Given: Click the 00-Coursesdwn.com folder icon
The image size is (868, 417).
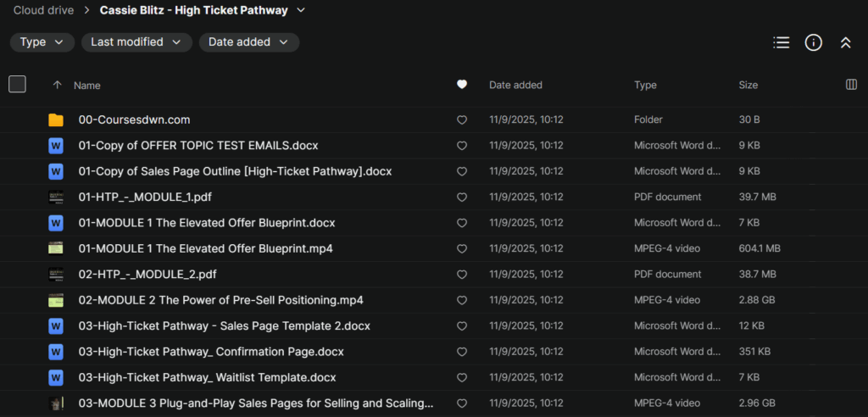Looking at the screenshot, I should (56, 120).
